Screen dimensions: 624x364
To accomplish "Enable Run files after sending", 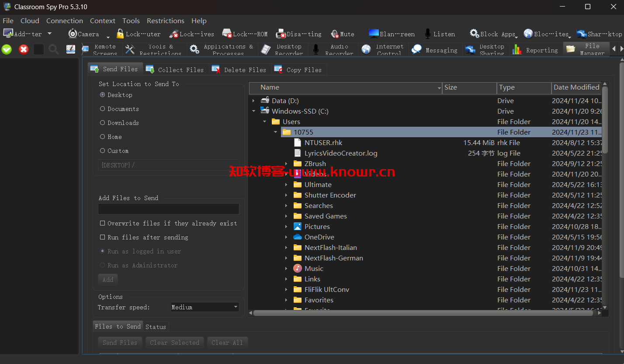I will (102, 237).
